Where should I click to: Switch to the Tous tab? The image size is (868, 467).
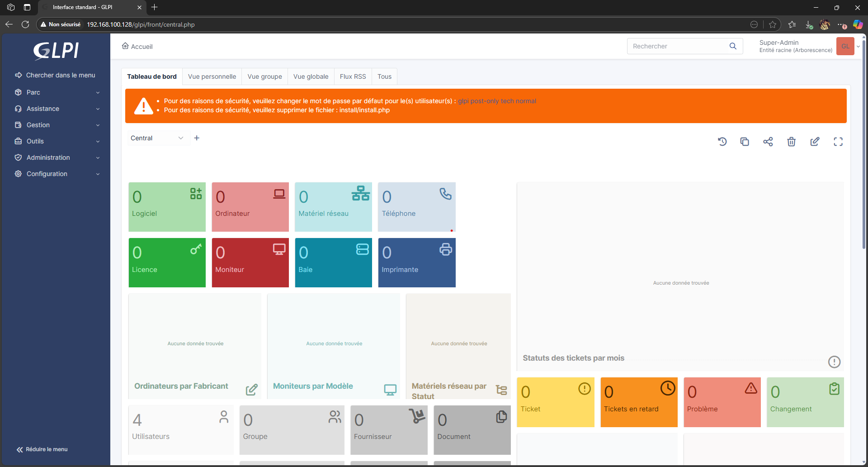tap(385, 76)
